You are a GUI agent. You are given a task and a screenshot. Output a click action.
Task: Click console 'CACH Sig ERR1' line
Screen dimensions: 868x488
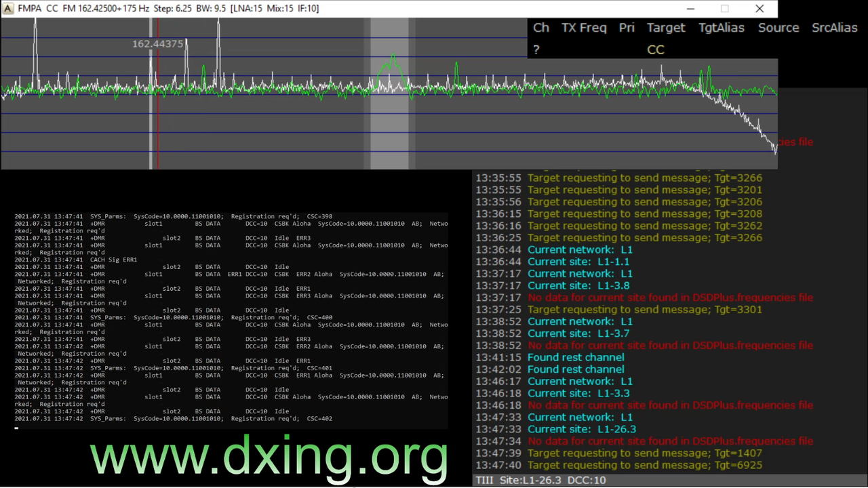[76, 260]
